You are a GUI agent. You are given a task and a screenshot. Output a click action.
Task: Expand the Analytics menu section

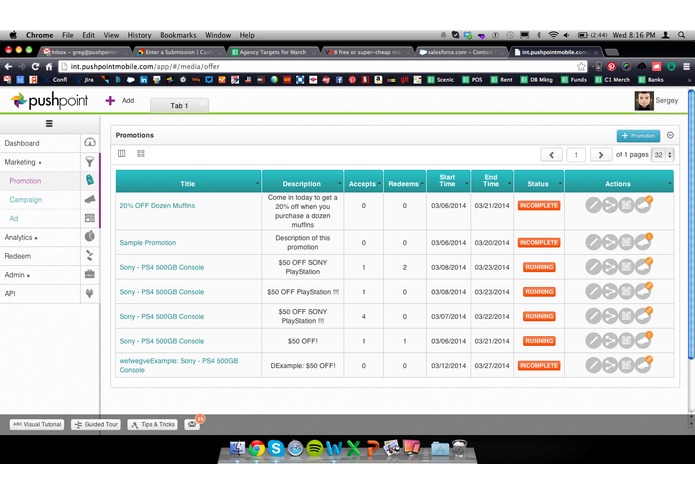21,237
